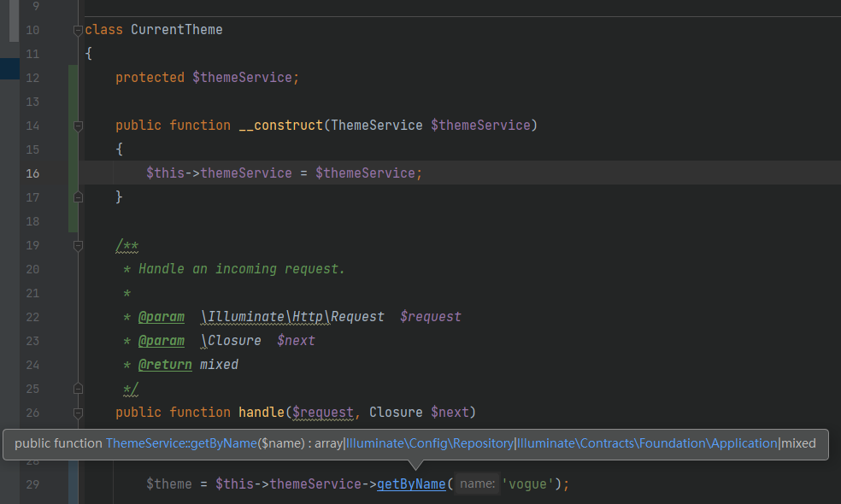The image size is (841, 504).
Task: Collapse the CurrentTheme class fold marker
Action: pyautogui.click(x=78, y=31)
